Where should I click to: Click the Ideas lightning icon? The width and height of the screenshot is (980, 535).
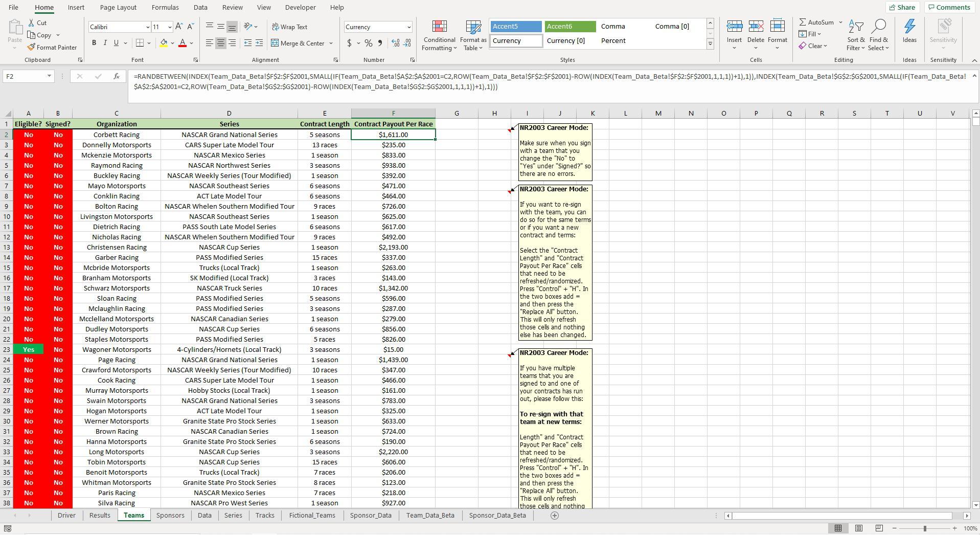(909, 27)
